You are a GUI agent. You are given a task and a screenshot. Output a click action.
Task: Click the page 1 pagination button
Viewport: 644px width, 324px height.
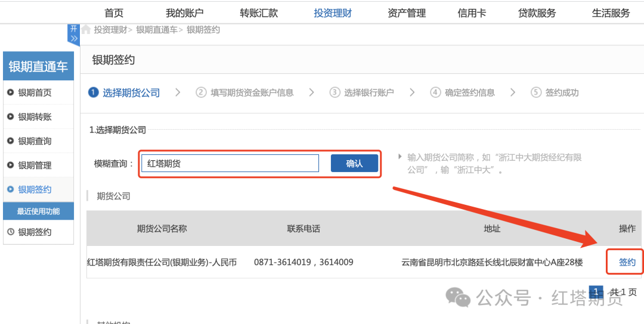coord(596,292)
